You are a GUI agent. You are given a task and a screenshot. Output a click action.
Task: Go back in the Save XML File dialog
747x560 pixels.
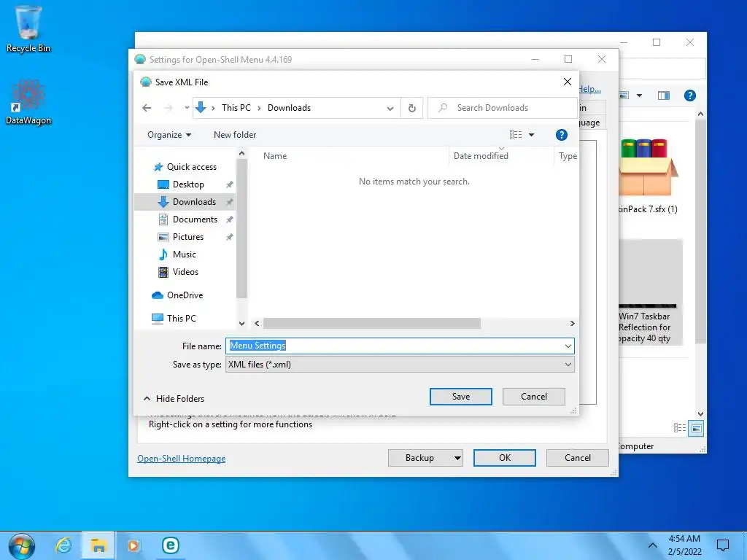pyautogui.click(x=147, y=108)
